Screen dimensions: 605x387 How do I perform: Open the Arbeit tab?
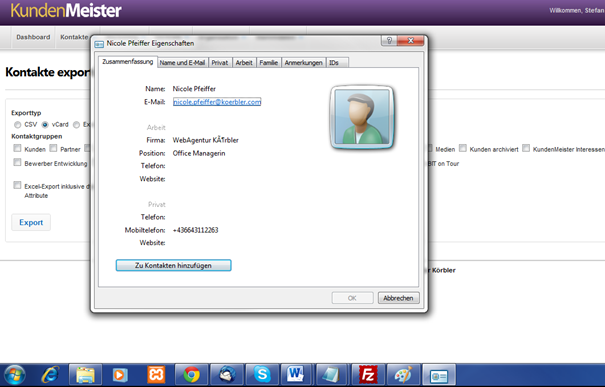click(x=244, y=63)
